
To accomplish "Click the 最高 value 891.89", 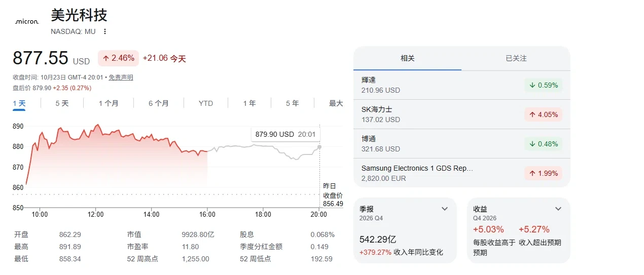I will click(x=70, y=247).
